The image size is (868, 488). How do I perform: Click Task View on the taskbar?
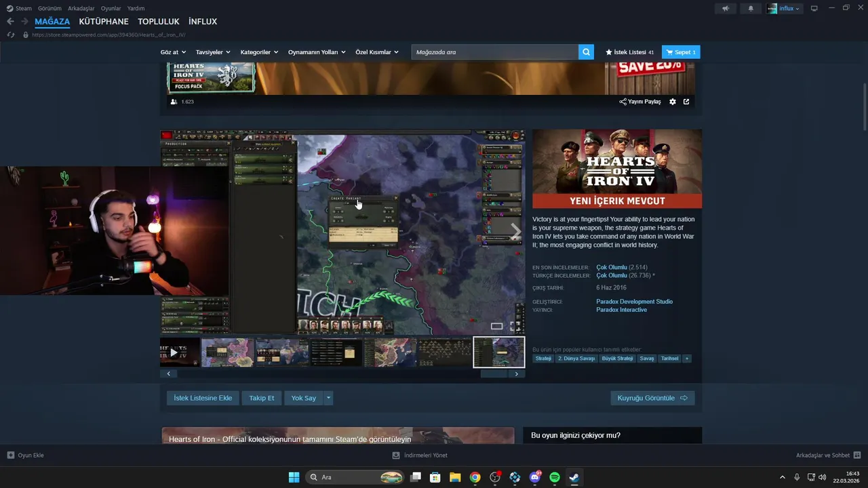coord(416,477)
